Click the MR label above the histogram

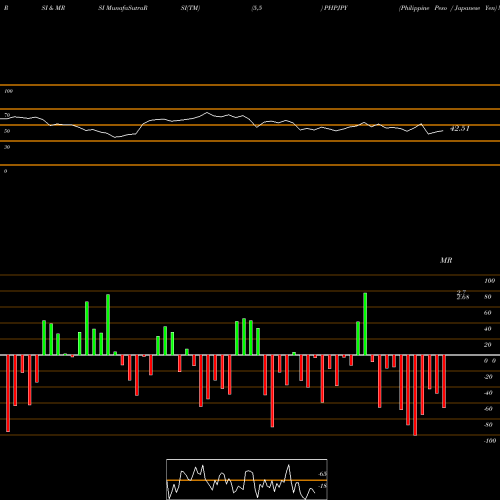[446, 260]
